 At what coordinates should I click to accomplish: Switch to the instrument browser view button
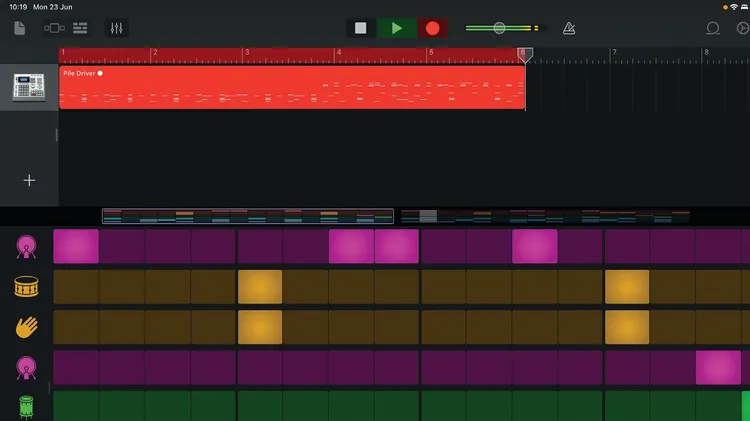pyautogui.click(x=54, y=28)
